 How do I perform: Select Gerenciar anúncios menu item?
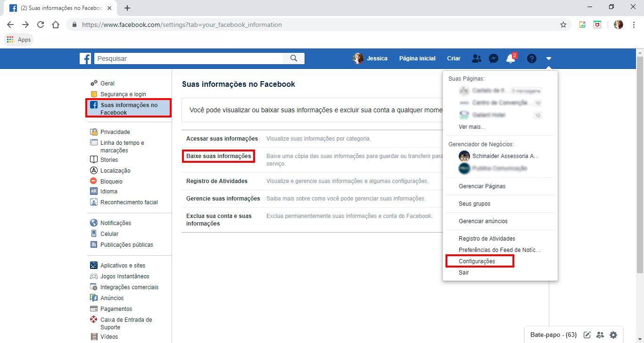point(483,221)
